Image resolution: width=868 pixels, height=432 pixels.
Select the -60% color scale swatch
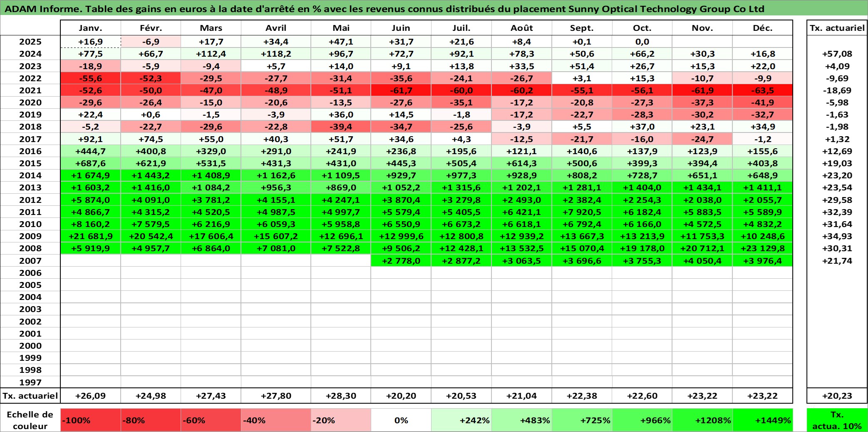211,420
